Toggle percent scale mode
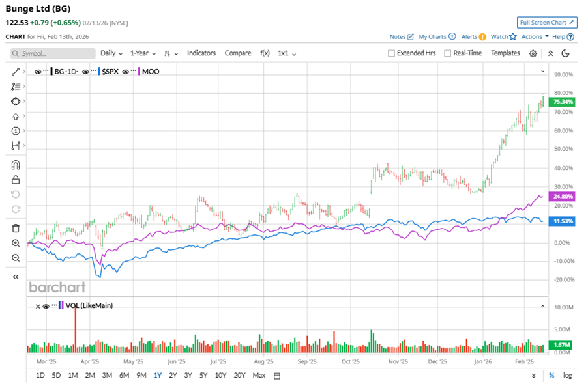This screenshot has width=588, height=390. click(x=551, y=376)
